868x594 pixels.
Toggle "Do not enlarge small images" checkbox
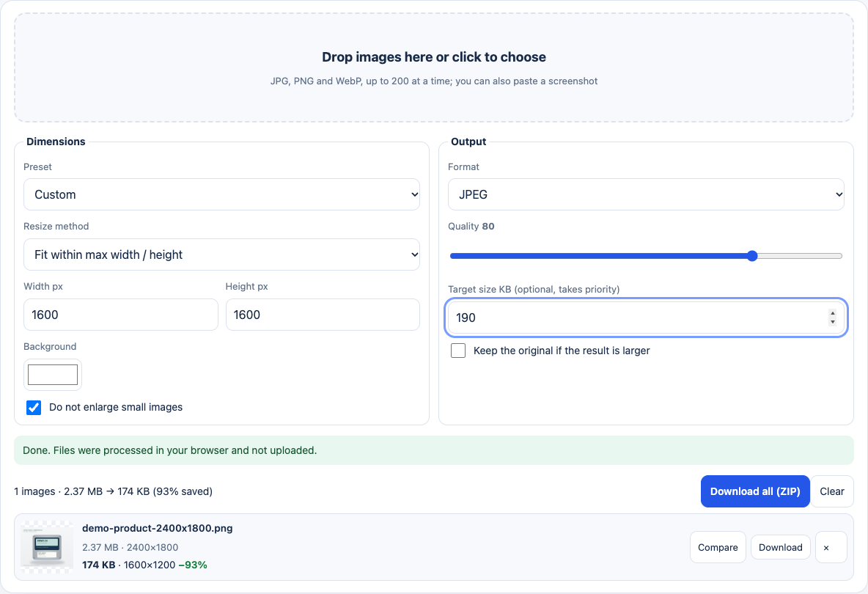click(x=34, y=408)
